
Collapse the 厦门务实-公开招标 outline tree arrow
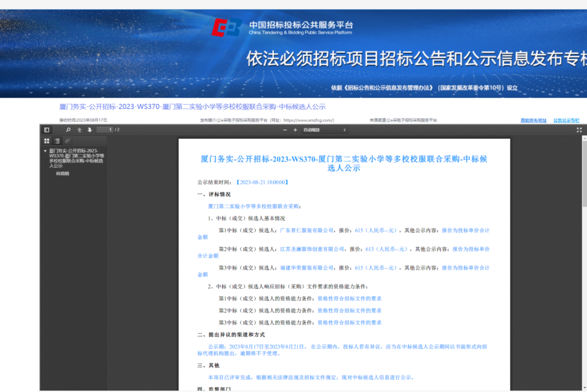45,151
